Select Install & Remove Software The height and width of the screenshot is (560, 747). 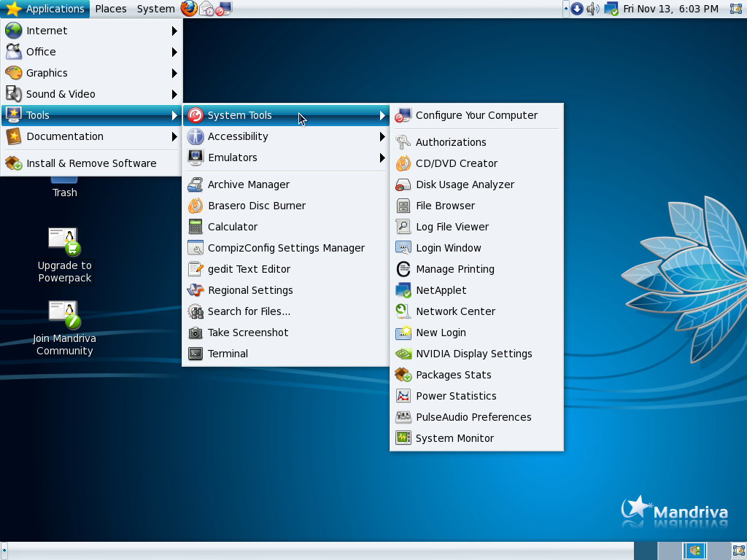coord(91,163)
